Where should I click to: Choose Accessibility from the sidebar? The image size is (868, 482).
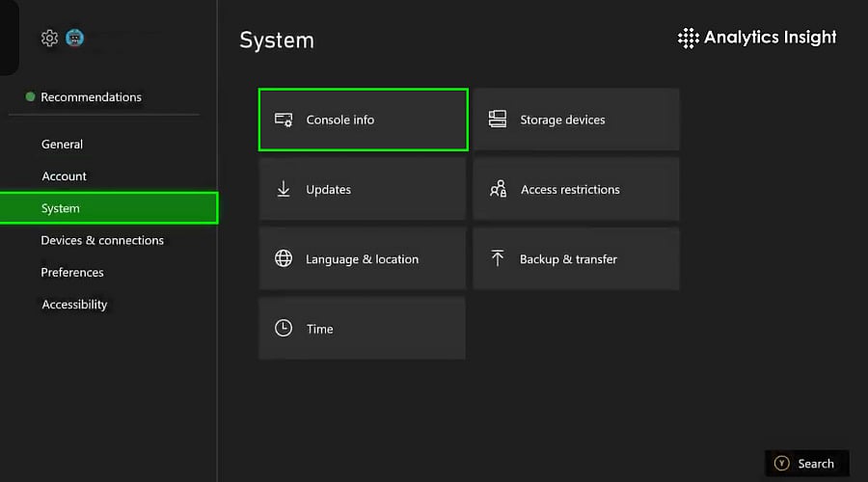coord(74,305)
